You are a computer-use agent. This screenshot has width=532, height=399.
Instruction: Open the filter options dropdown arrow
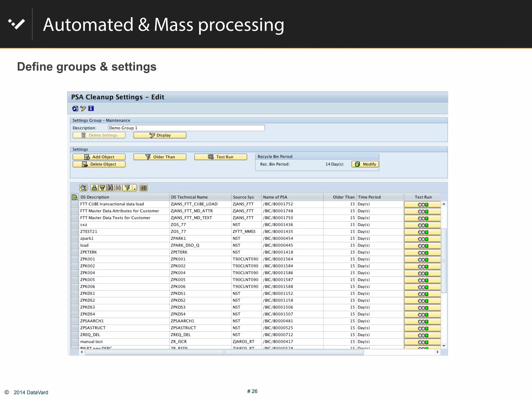click(134, 188)
